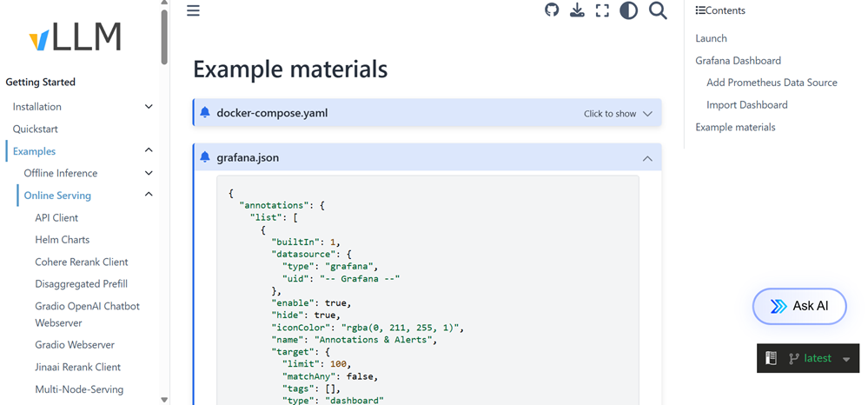Select Quickstart in the sidebar

point(36,129)
